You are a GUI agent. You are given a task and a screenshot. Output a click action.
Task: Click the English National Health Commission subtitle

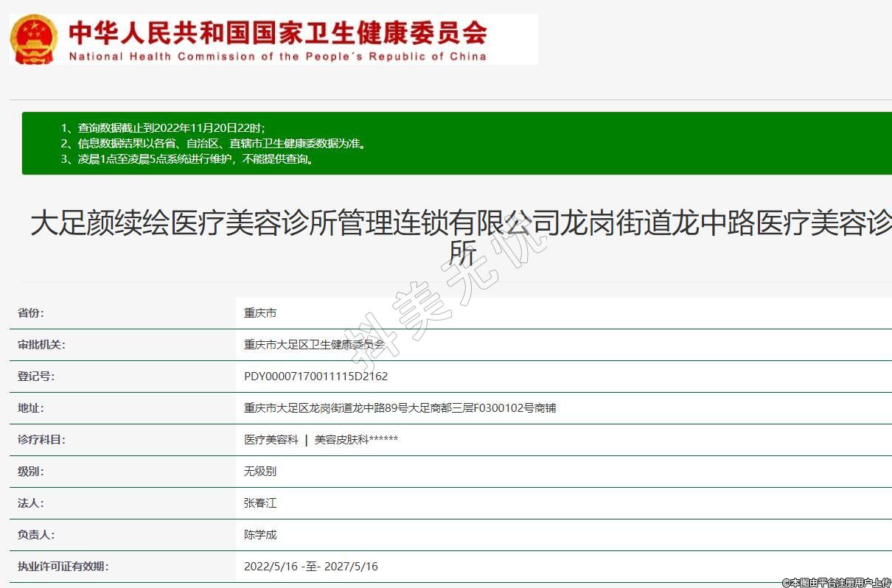277,57
